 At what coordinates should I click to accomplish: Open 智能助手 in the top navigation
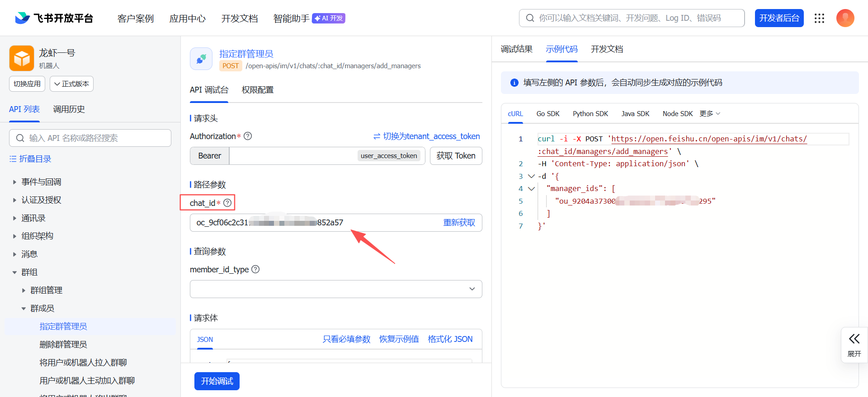[292, 19]
